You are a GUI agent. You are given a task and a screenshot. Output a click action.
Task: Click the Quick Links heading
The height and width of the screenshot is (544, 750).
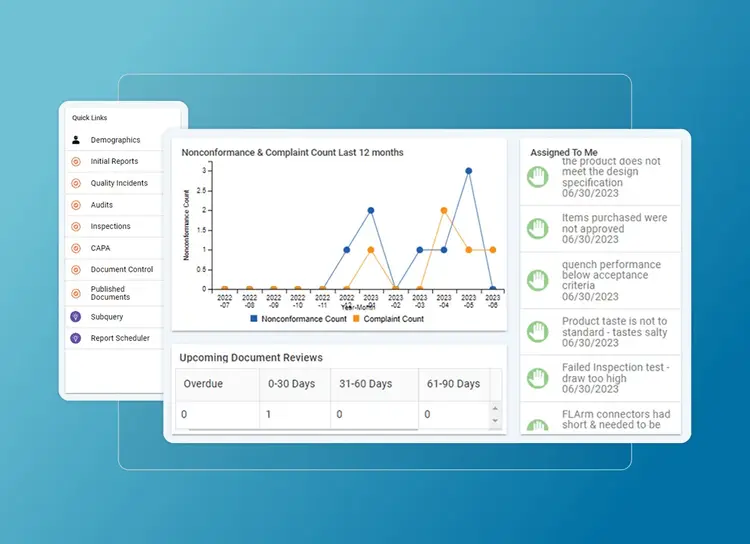[89, 118]
